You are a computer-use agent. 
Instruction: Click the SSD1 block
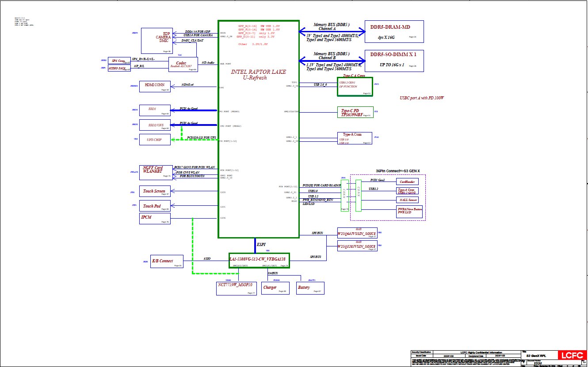pyautogui.click(x=155, y=110)
